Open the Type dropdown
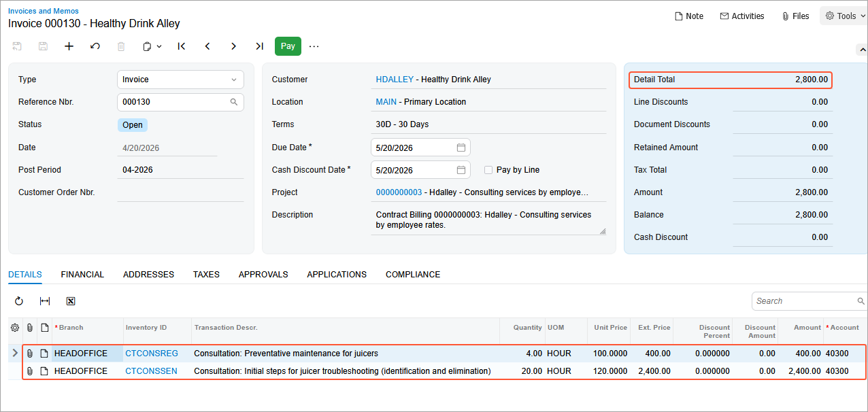The width and height of the screenshot is (868, 412). tap(235, 80)
